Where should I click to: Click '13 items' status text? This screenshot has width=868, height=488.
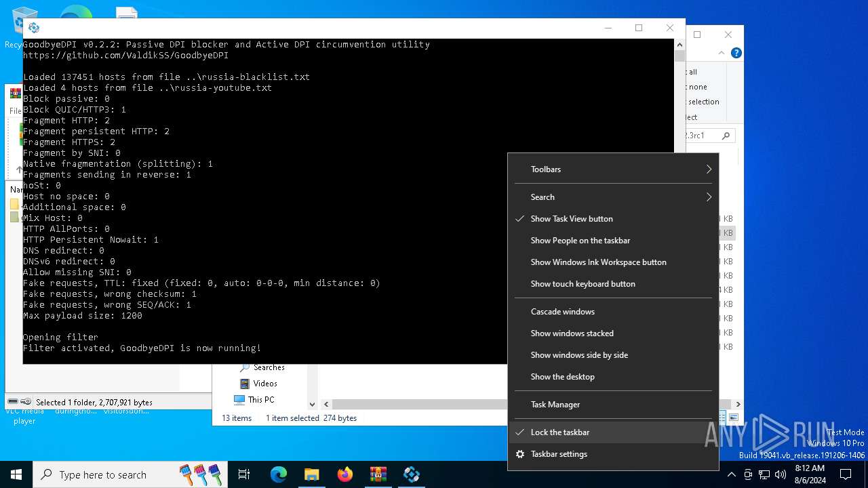[x=237, y=418]
